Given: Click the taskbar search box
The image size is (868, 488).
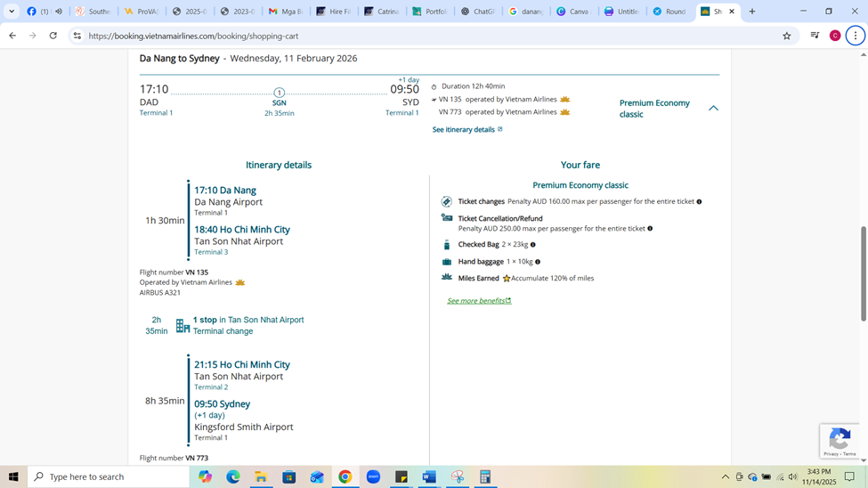Looking at the screenshot, I should click(109, 476).
